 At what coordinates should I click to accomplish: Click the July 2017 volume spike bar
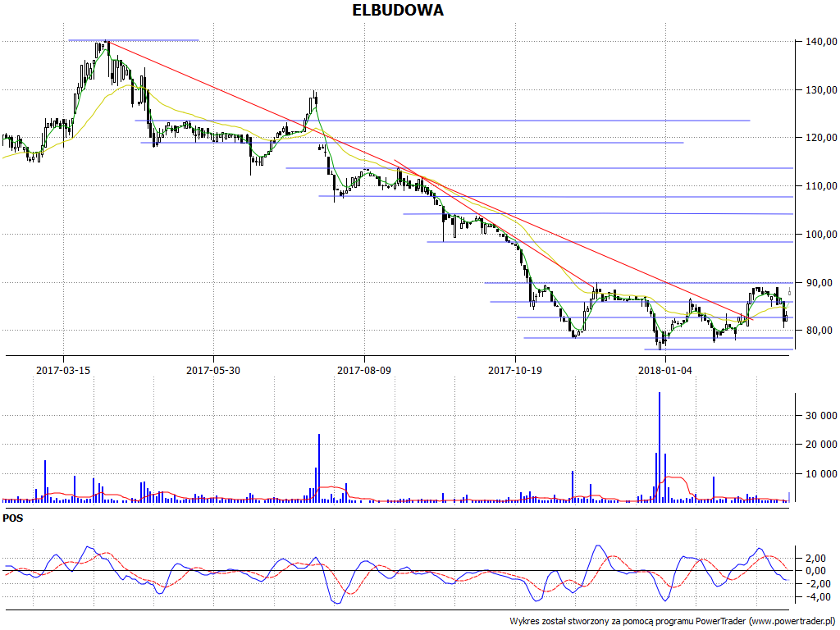tap(319, 468)
